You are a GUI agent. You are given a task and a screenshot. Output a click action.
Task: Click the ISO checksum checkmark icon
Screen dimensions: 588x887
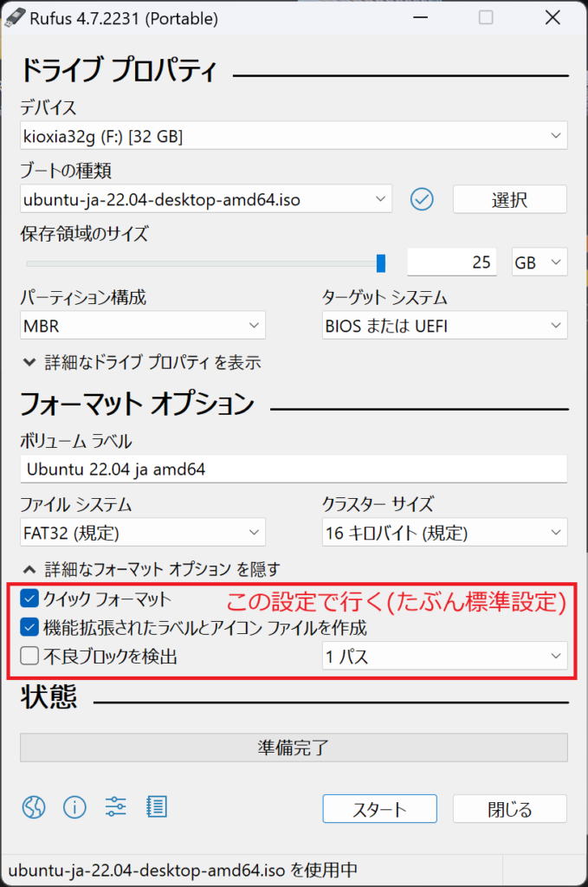[422, 199]
